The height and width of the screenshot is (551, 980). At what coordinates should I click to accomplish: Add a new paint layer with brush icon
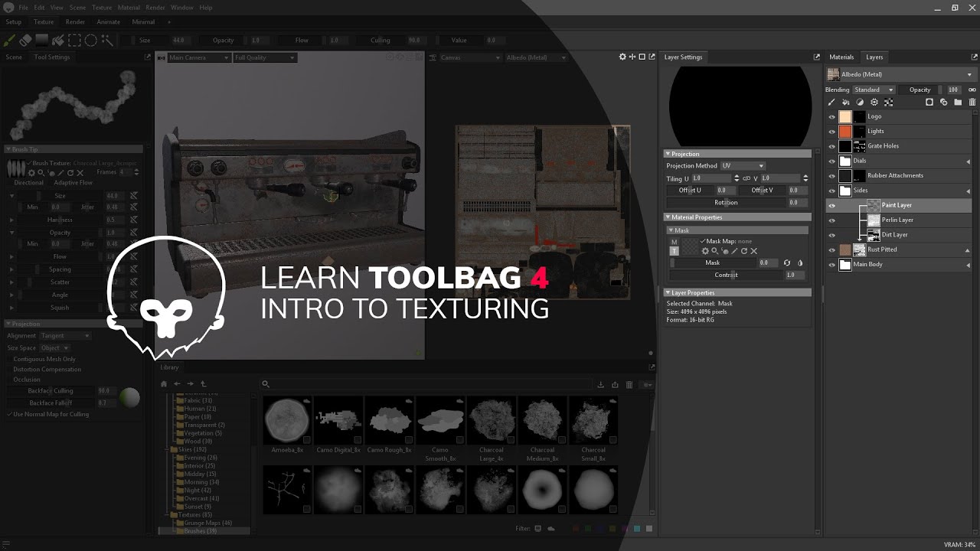coord(831,102)
